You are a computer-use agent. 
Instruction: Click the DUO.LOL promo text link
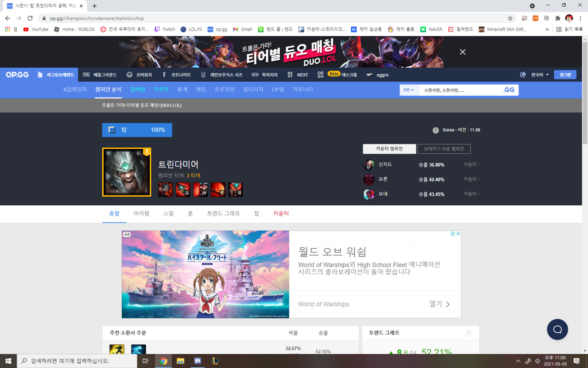[x=142, y=105]
